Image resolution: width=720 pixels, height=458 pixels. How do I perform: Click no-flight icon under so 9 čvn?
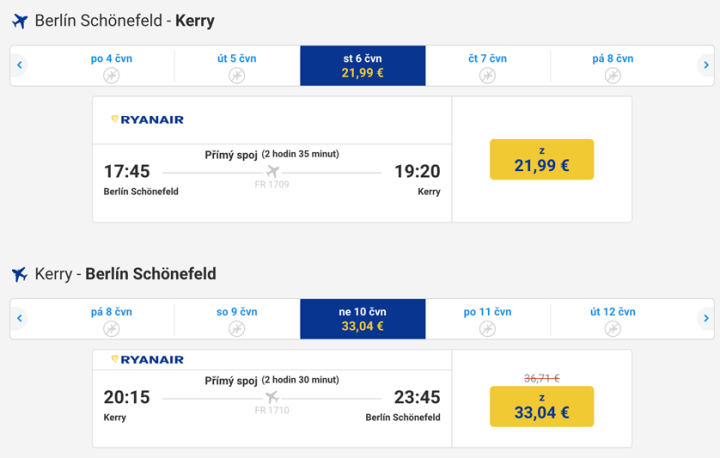pyautogui.click(x=237, y=329)
